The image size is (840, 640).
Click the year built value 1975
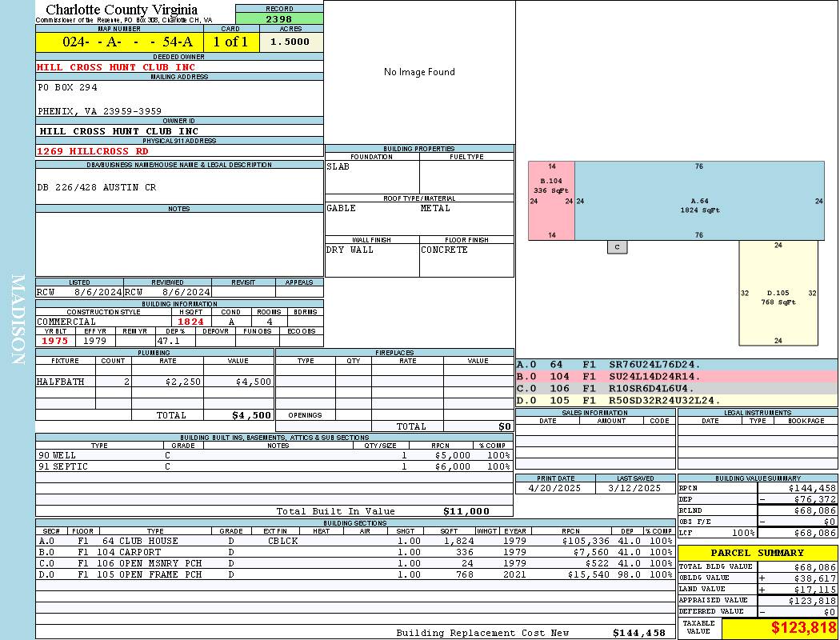click(x=55, y=341)
